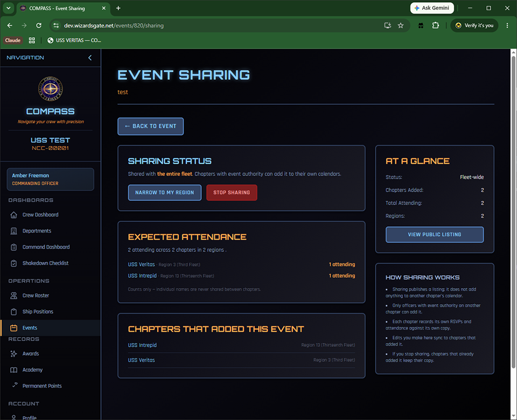
Task: Close the COMPASS - Event Sharing tab
Action: [104, 8]
